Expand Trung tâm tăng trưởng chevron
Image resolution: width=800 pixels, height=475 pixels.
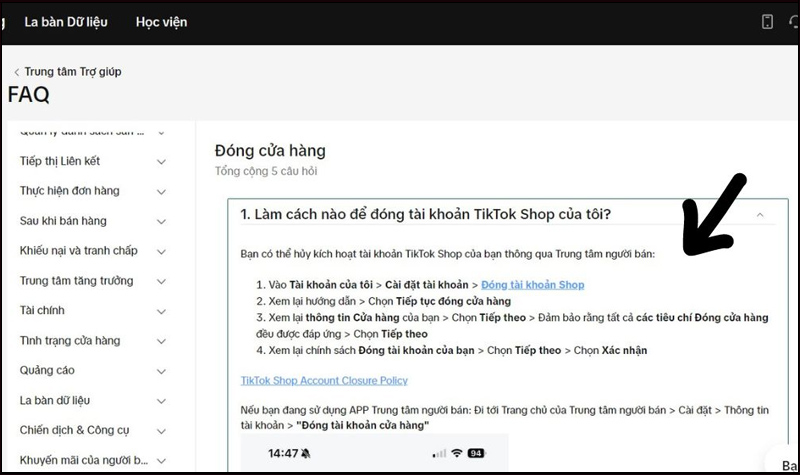point(161,281)
